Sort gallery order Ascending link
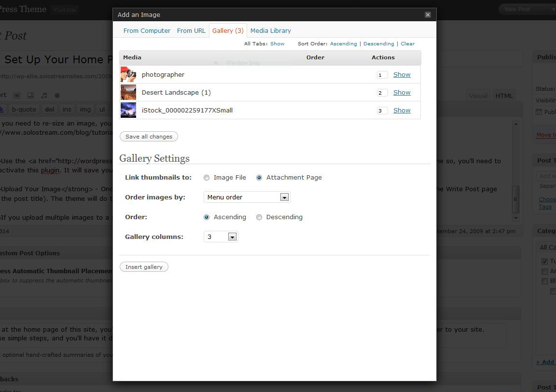The height and width of the screenshot is (392, 556). point(343,43)
